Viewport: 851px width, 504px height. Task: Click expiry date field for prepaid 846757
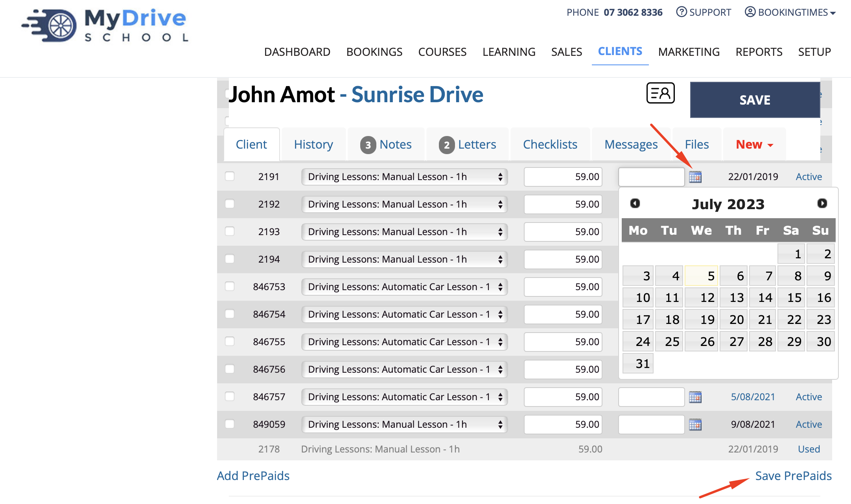(x=651, y=397)
